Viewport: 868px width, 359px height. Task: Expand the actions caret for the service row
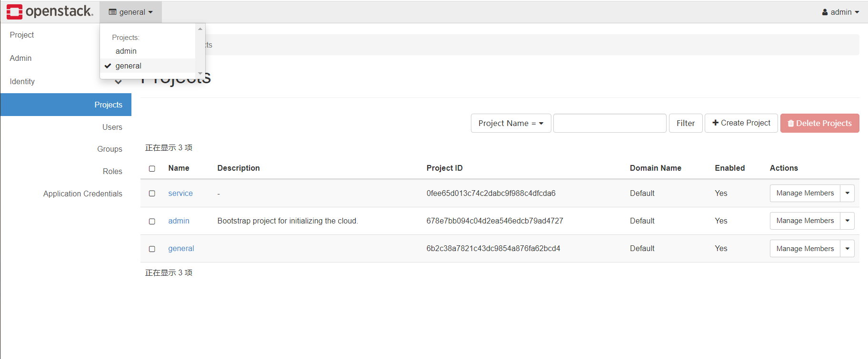pyautogui.click(x=848, y=193)
